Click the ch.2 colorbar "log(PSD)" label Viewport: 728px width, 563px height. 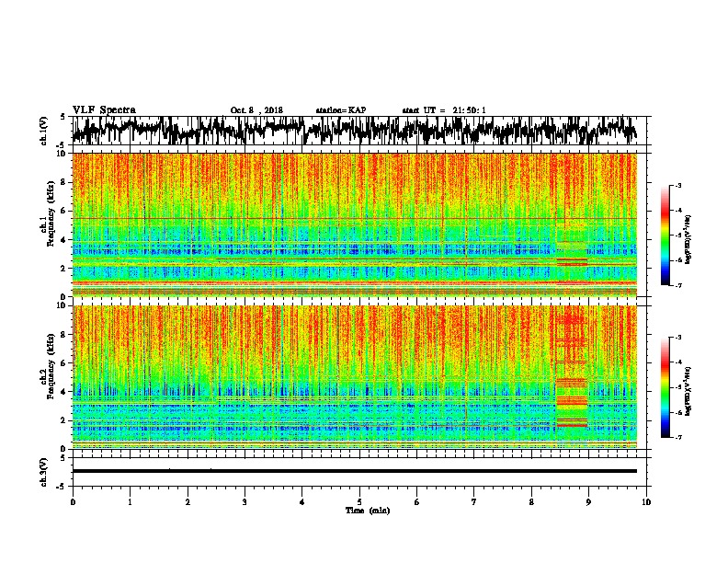pyautogui.click(x=688, y=391)
